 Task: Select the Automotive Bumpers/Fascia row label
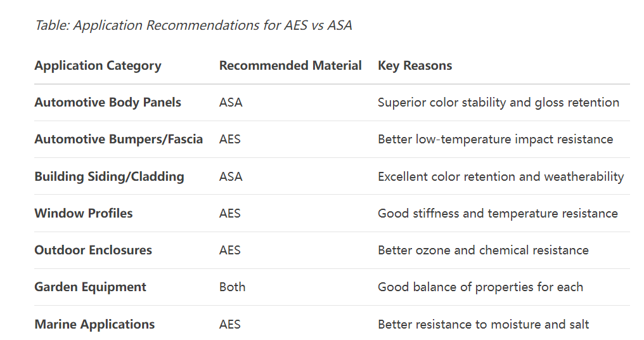119,139
